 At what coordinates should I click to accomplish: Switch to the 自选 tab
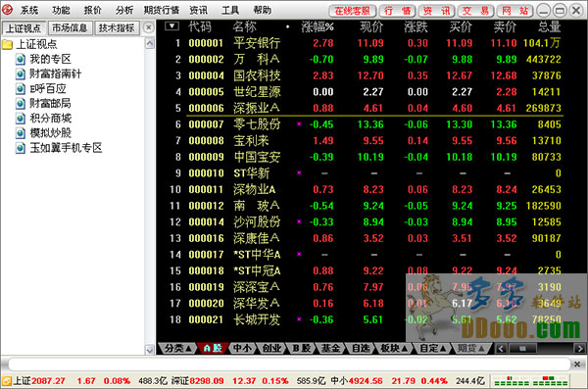[361, 349]
